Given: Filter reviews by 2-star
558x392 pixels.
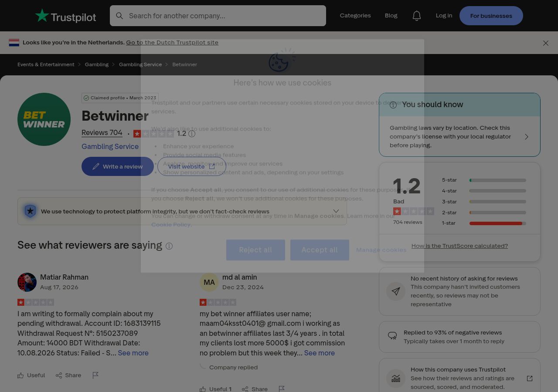Looking at the screenshot, I should (484, 213).
